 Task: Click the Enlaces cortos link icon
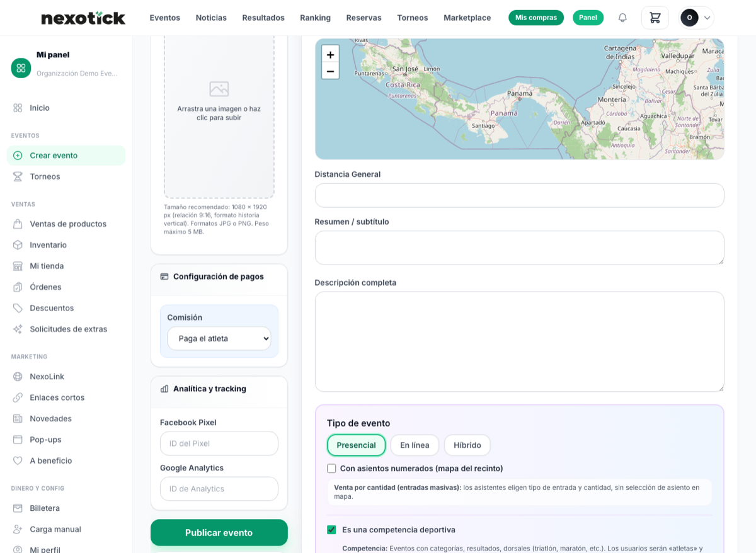click(18, 397)
